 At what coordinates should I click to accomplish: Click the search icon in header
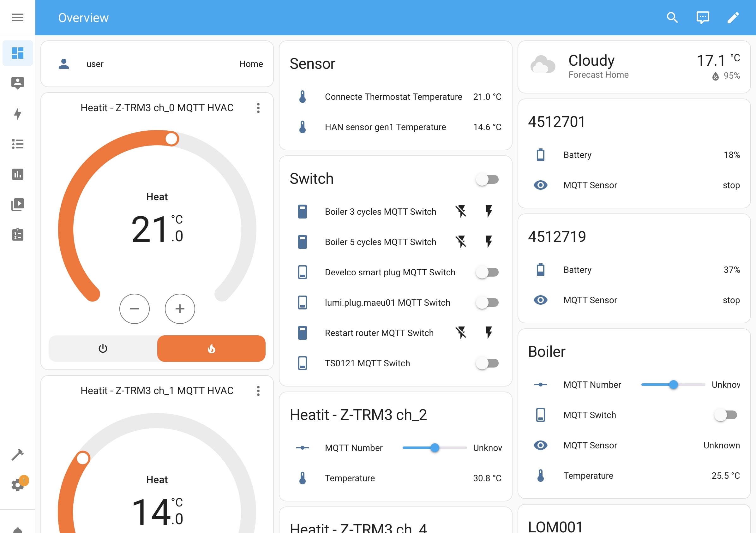672,17
